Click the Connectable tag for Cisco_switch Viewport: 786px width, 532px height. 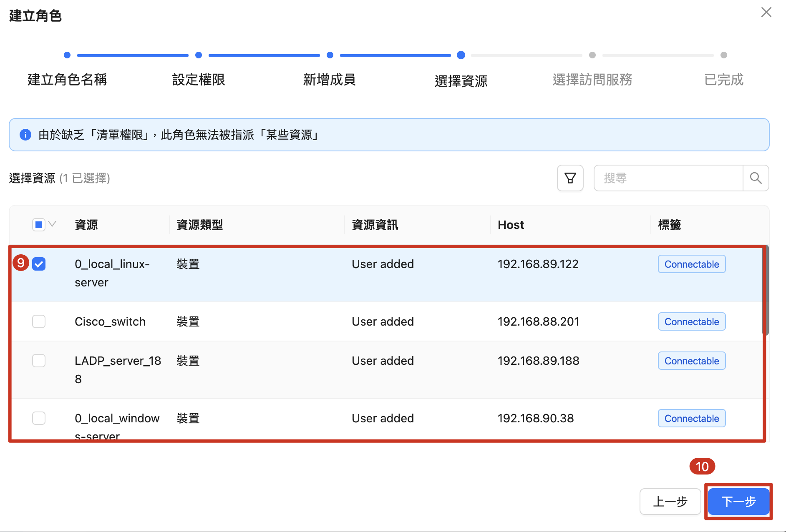pyautogui.click(x=691, y=321)
